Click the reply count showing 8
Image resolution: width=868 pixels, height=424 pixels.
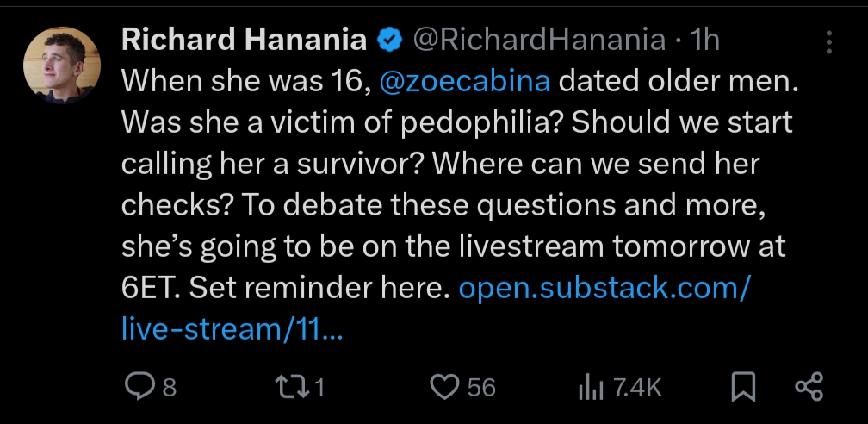click(x=170, y=388)
